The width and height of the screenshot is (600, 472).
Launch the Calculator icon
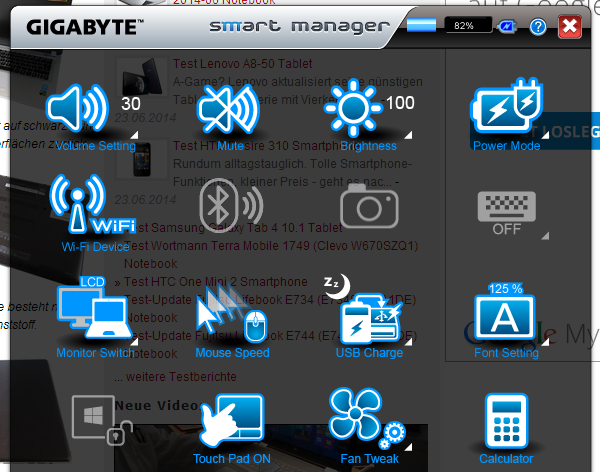(x=506, y=421)
